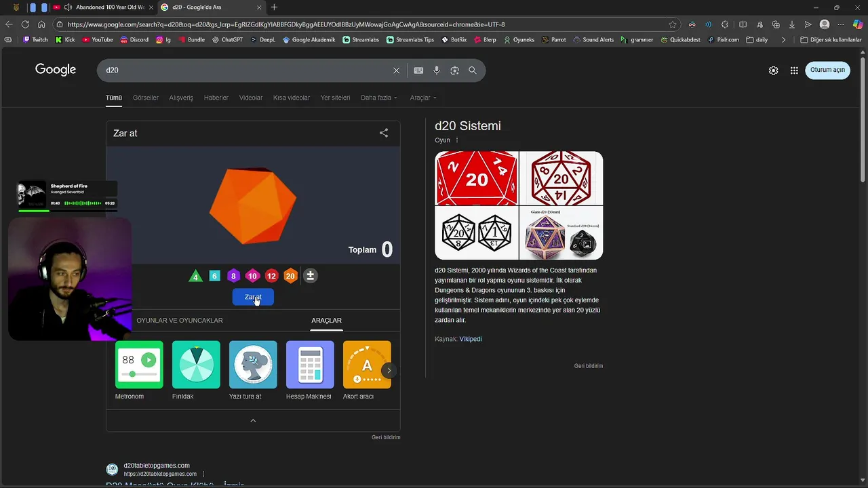
Task: Open the red d20 image thumbnail
Action: coord(476,178)
